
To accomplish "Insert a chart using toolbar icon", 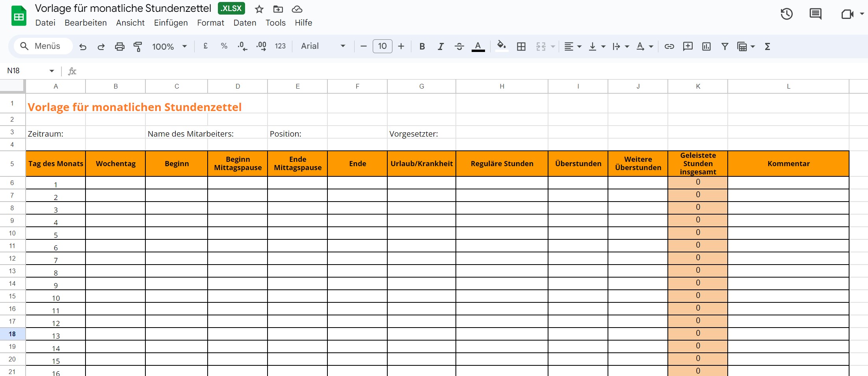I will 706,46.
